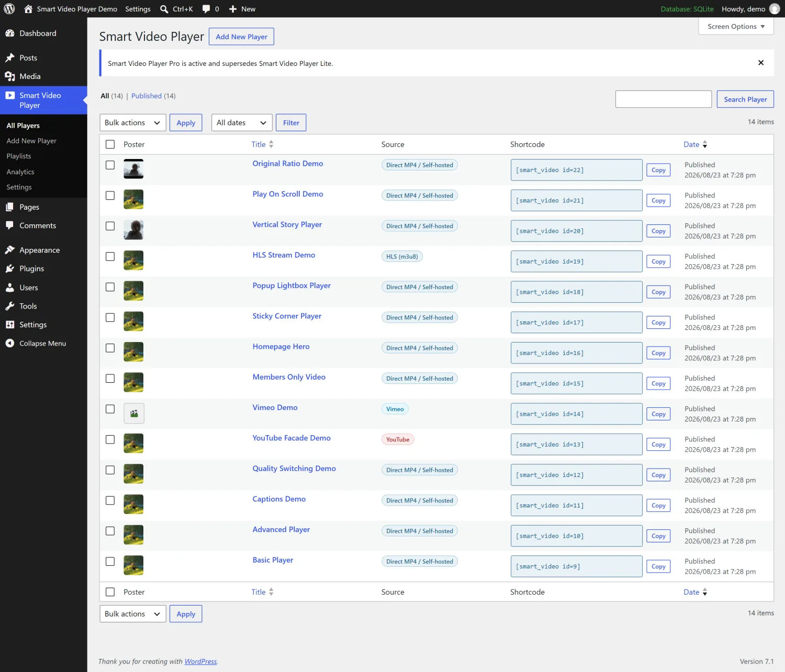Open the top Bulk actions dropdown
Image resolution: width=785 pixels, height=672 pixels.
(133, 122)
